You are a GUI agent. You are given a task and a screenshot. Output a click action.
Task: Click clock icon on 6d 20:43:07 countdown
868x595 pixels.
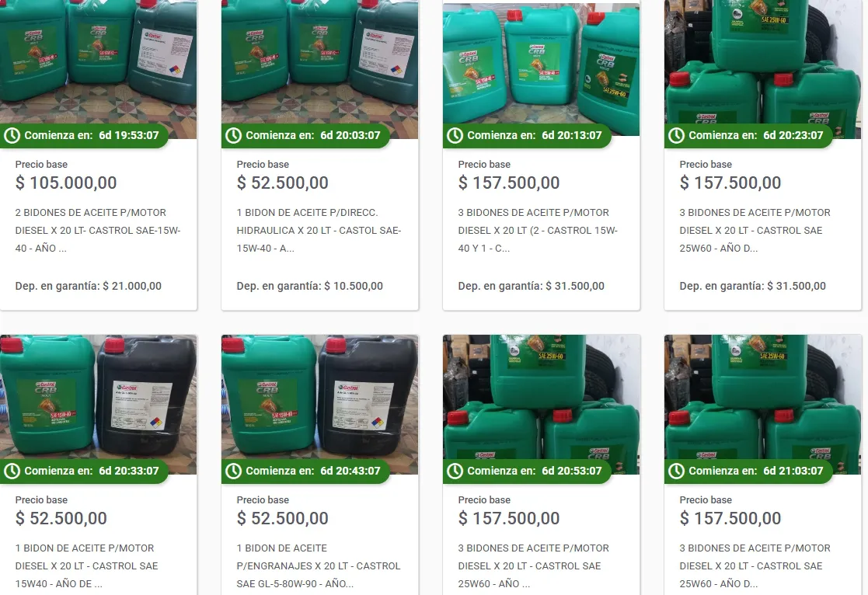click(234, 471)
